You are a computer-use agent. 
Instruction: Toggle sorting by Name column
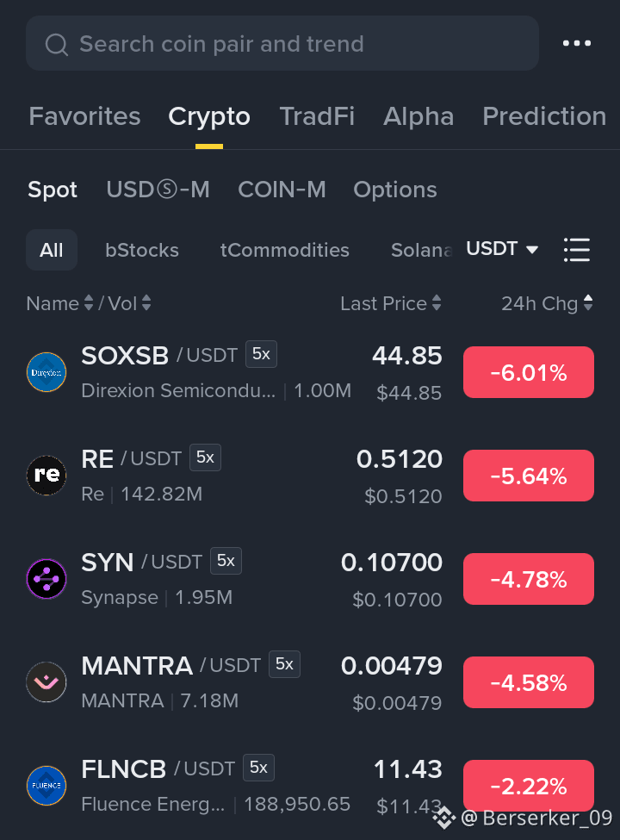pyautogui.click(x=60, y=303)
